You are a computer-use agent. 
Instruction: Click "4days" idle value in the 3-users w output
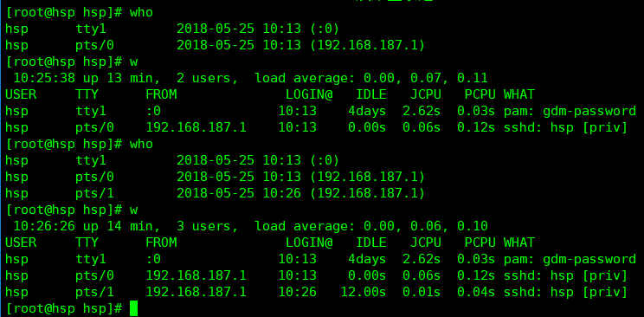coord(367,259)
